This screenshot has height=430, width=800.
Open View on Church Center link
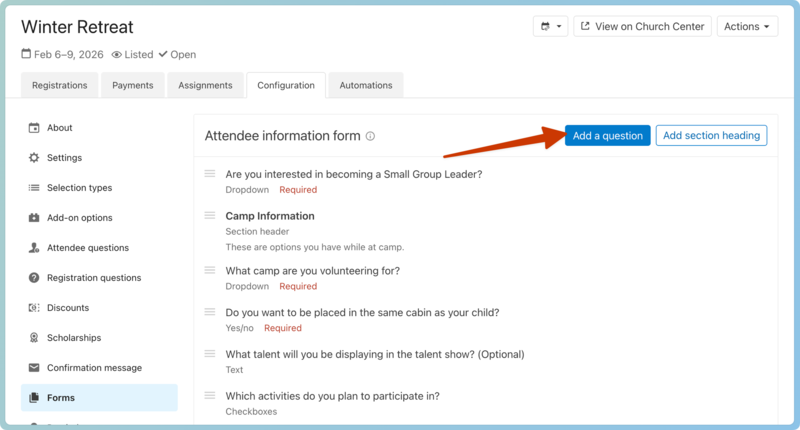pos(642,27)
